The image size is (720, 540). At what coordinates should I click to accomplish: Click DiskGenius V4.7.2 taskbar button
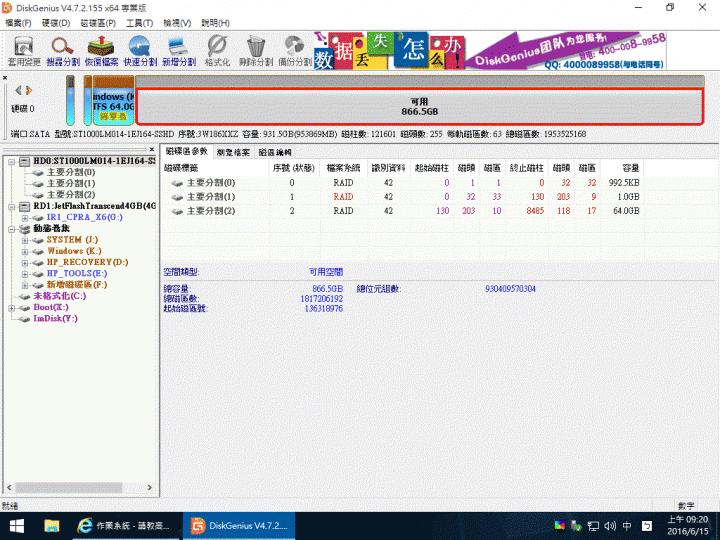pyautogui.click(x=239, y=526)
